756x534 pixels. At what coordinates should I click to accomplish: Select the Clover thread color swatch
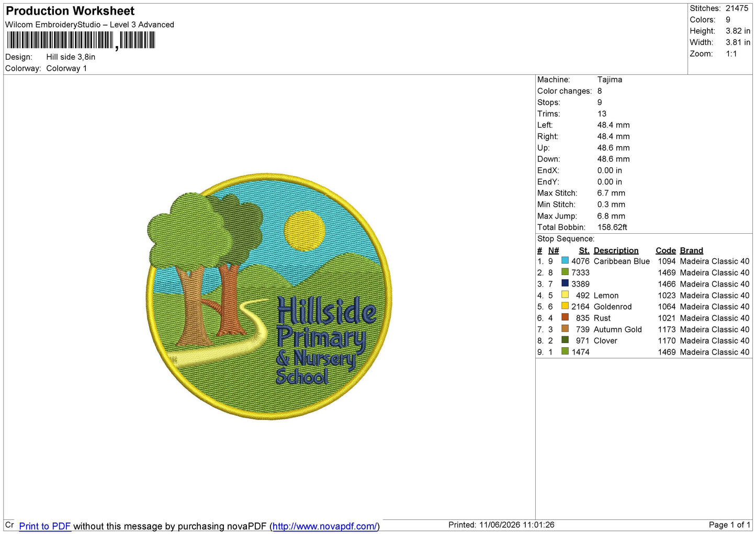[x=565, y=340]
